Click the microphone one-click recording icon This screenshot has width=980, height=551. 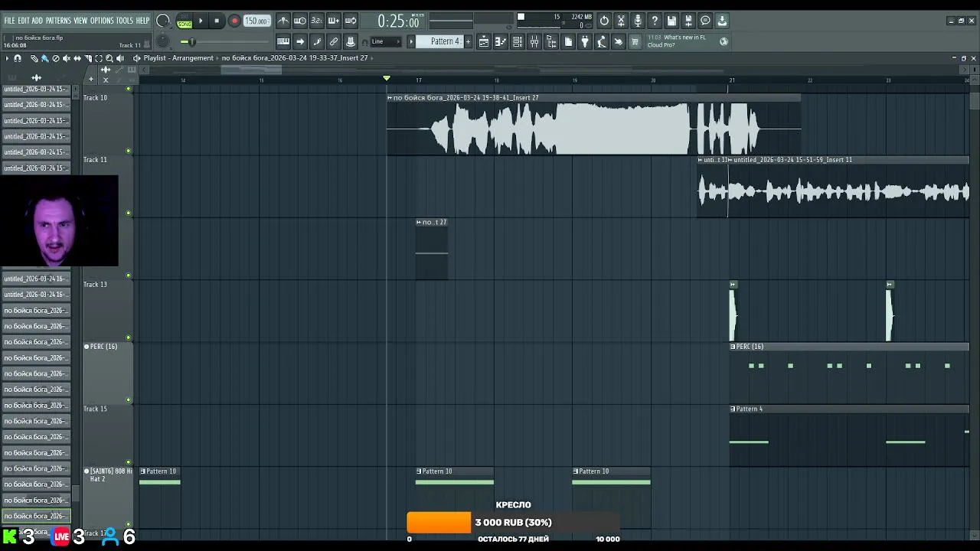tap(638, 21)
